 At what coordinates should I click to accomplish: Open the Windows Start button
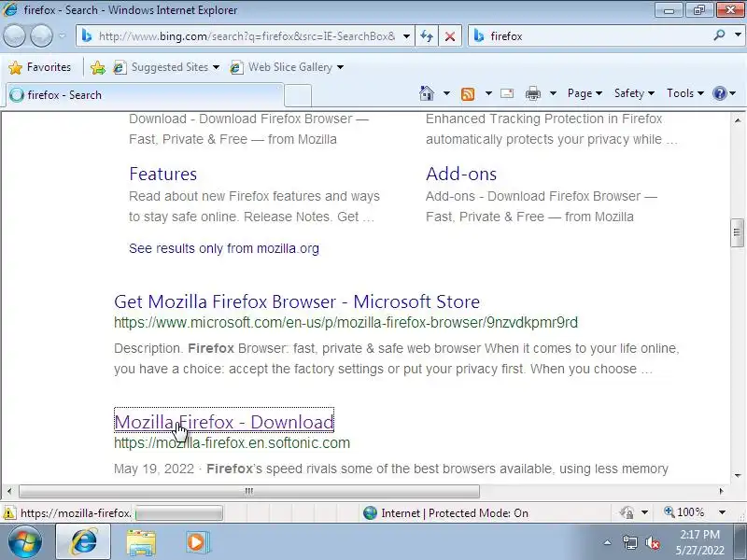point(25,542)
